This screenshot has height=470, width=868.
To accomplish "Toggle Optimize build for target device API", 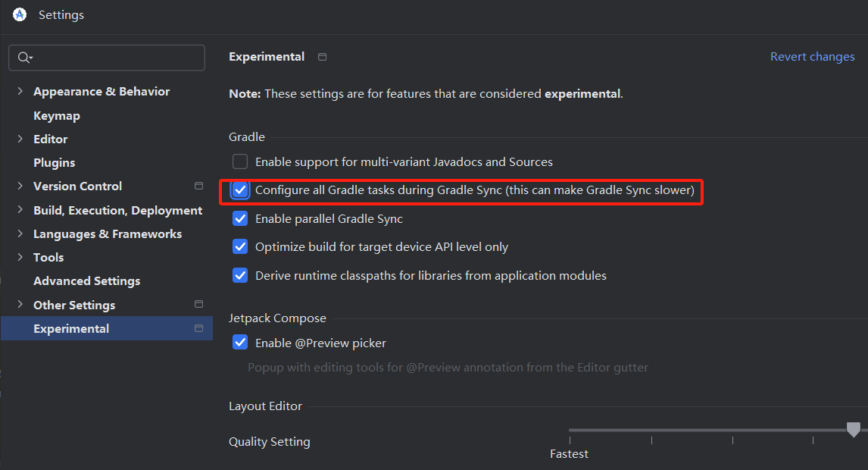I will click(240, 247).
